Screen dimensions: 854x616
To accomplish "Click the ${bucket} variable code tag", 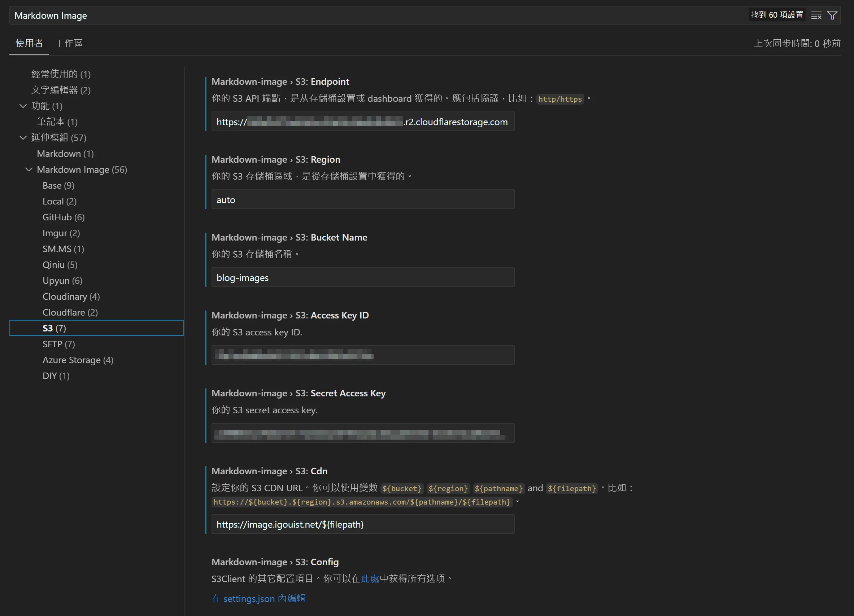I will point(402,488).
